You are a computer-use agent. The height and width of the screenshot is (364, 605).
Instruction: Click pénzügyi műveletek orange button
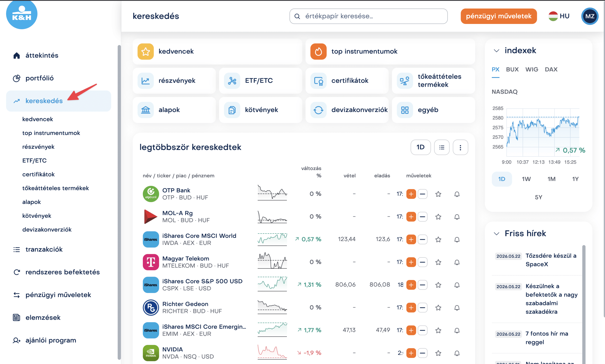498,16
